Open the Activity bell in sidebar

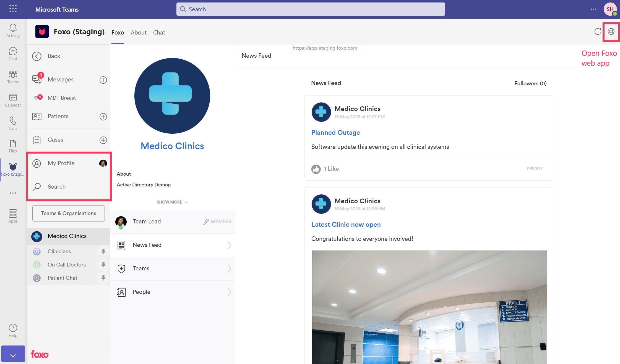[x=13, y=30]
